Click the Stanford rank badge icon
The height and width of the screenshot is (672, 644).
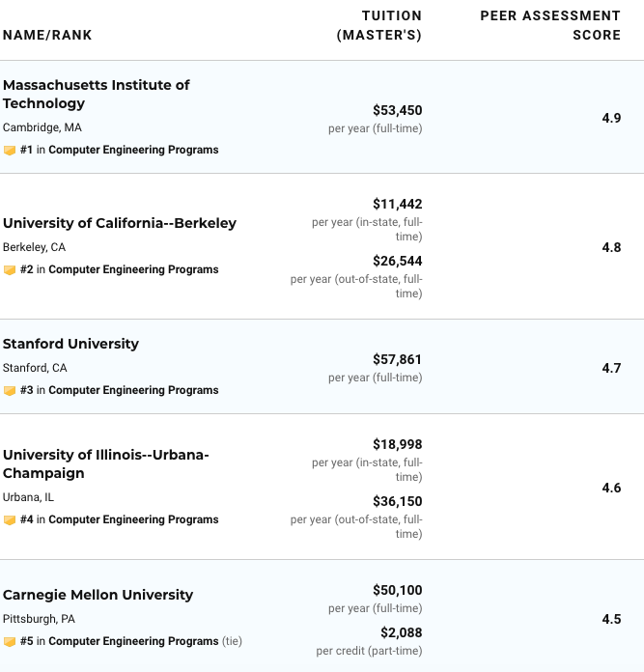[10, 391]
